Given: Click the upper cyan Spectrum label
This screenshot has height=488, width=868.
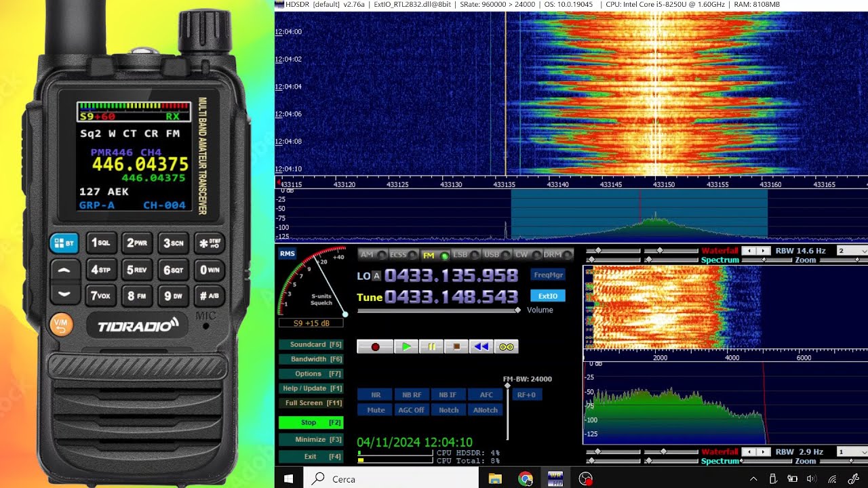Looking at the screenshot, I should point(719,260).
